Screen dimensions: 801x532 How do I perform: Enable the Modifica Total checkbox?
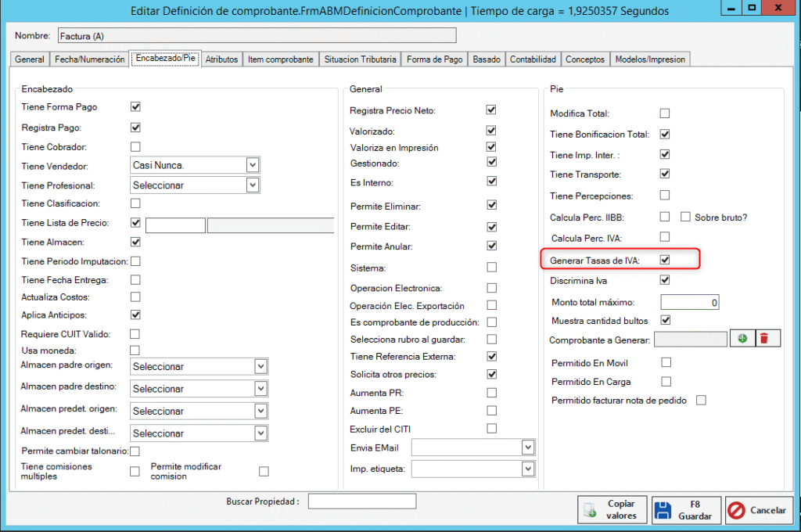pos(665,113)
